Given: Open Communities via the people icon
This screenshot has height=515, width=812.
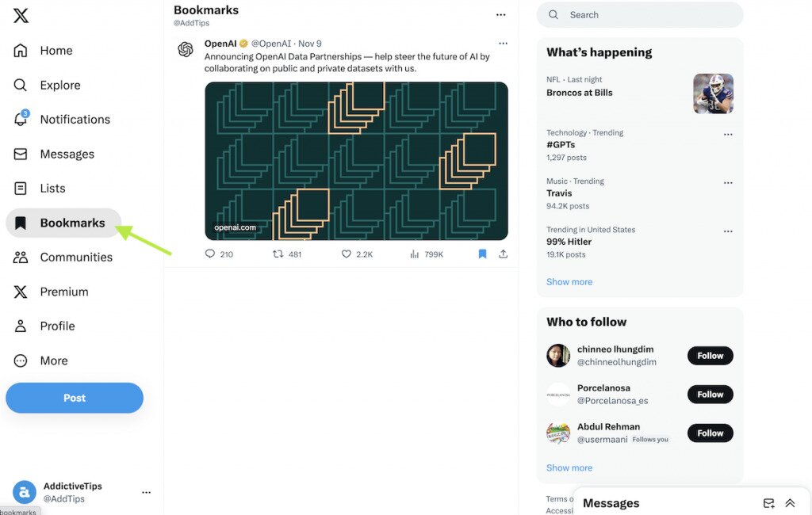Looking at the screenshot, I should click(x=21, y=257).
